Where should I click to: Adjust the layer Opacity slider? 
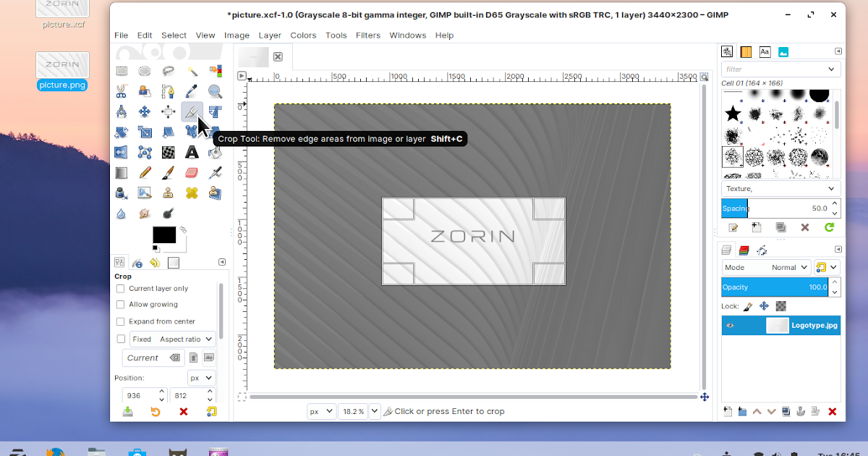(774, 287)
